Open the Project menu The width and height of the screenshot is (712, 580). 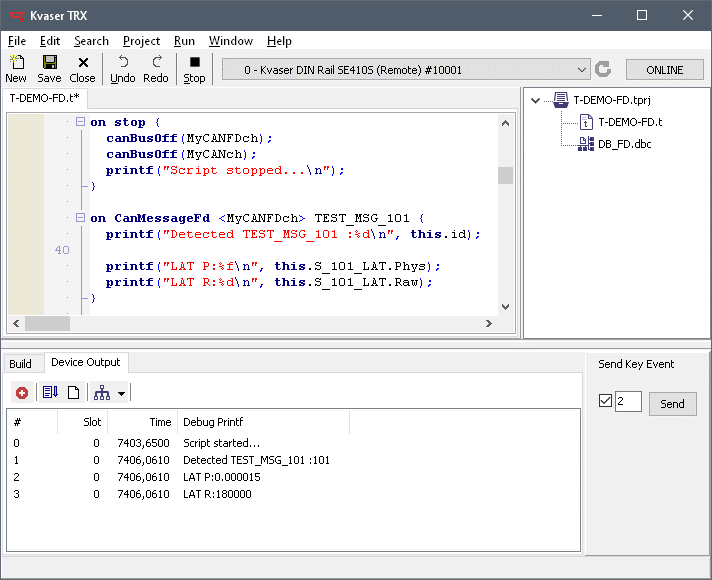[x=141, y=41]
